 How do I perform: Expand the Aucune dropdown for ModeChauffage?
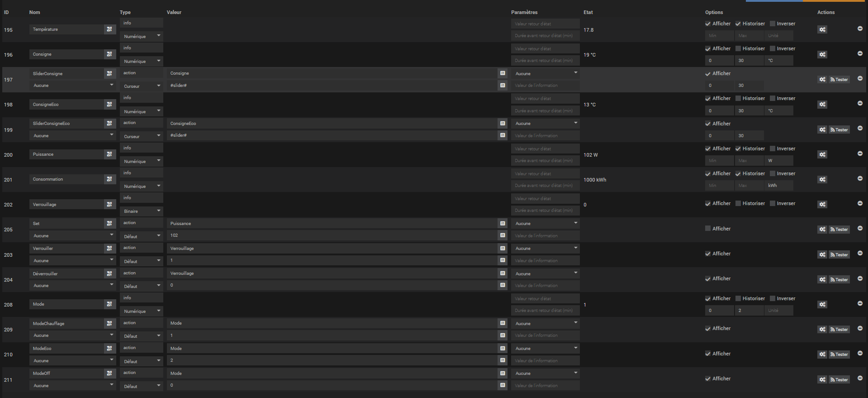point(72,335)
